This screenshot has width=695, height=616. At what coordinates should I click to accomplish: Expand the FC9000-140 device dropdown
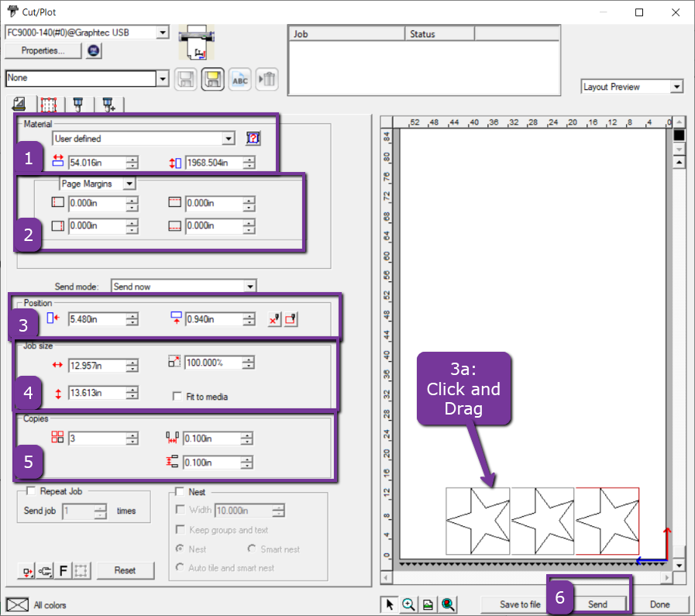pyautogui.click(x=163, y=33)
